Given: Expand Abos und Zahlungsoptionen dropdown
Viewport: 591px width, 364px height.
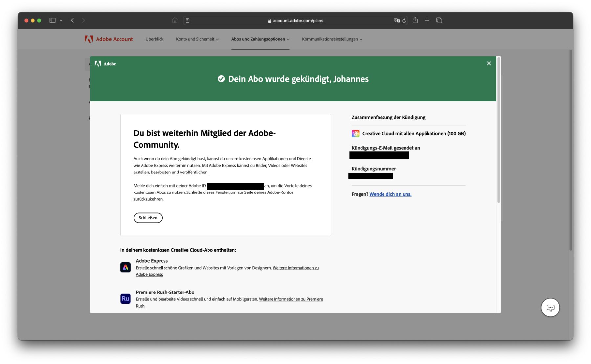Looking at the screenshot, I should pyautogui.click(x=260, y=39).
